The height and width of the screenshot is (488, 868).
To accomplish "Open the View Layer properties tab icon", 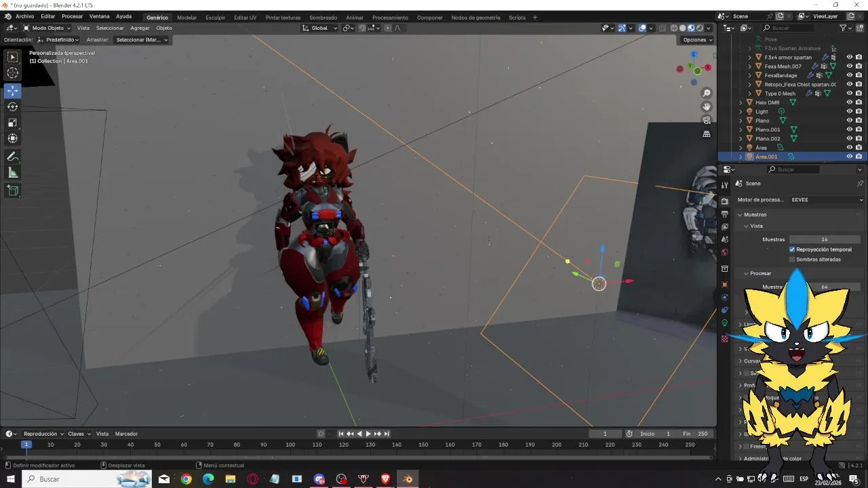I will (x=724, y=226).
